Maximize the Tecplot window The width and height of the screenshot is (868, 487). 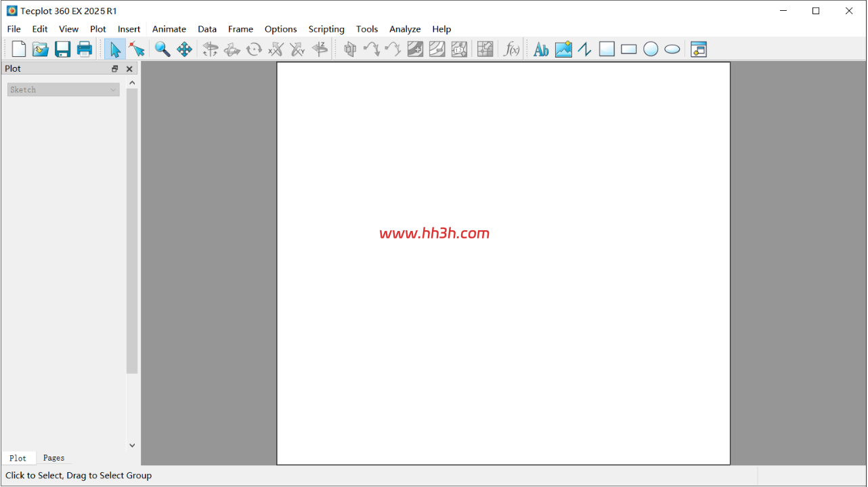point(816,11)
